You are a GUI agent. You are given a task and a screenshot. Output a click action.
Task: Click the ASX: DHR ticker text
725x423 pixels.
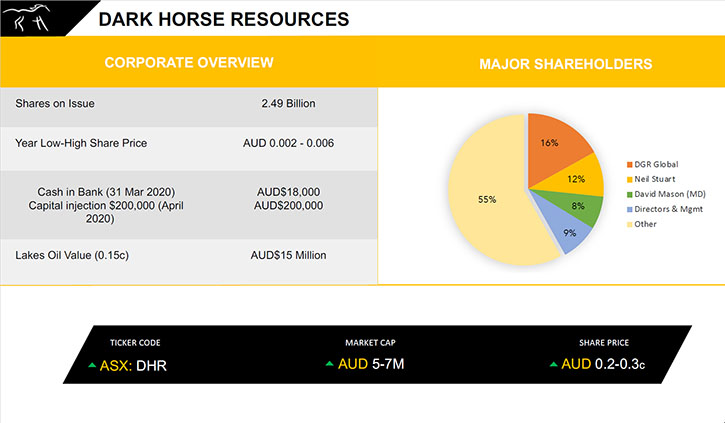[x=133, y=366]
